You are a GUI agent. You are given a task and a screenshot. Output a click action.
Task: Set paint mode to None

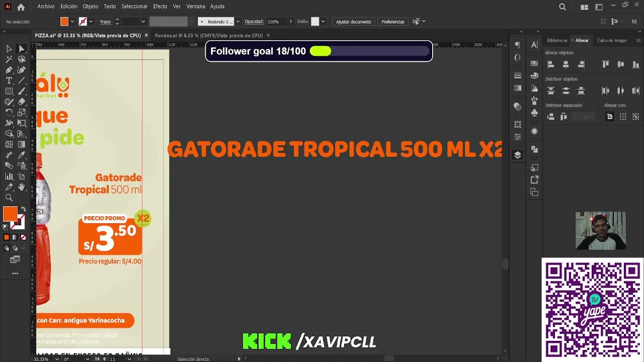point(23,237)
